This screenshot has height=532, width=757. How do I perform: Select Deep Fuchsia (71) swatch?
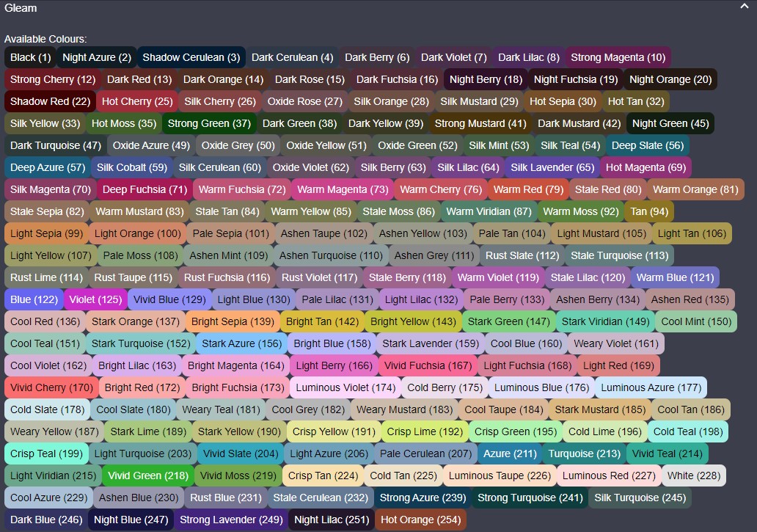(145, 190)
